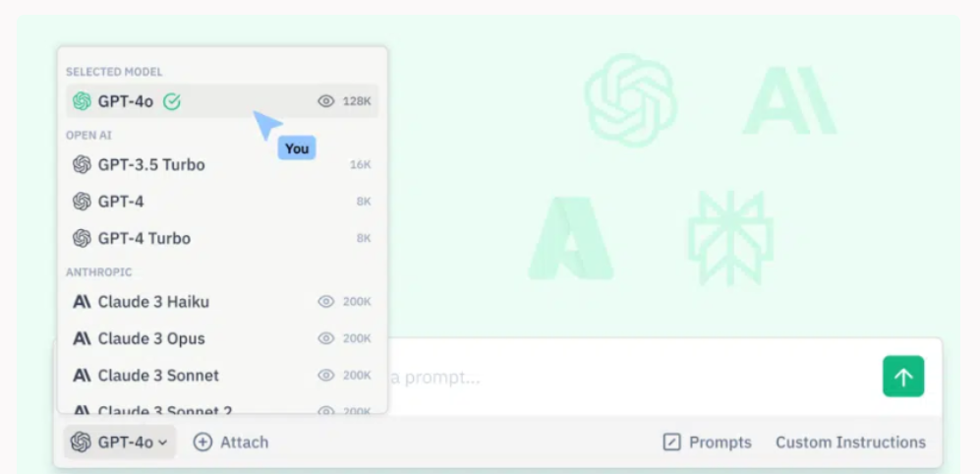
Task: Click the OpenAI logo beside GPT-3.5 Turbo
Action: click(82, 164)
